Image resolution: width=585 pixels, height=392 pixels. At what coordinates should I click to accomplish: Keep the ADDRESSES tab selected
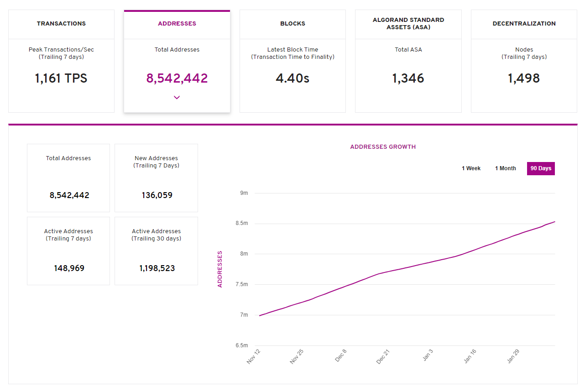coord(177,23)
